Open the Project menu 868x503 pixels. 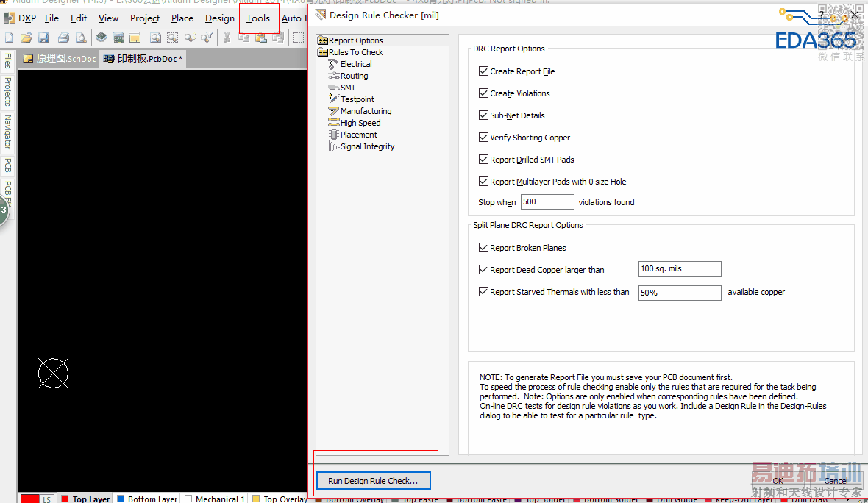click(x=145, y=18)
